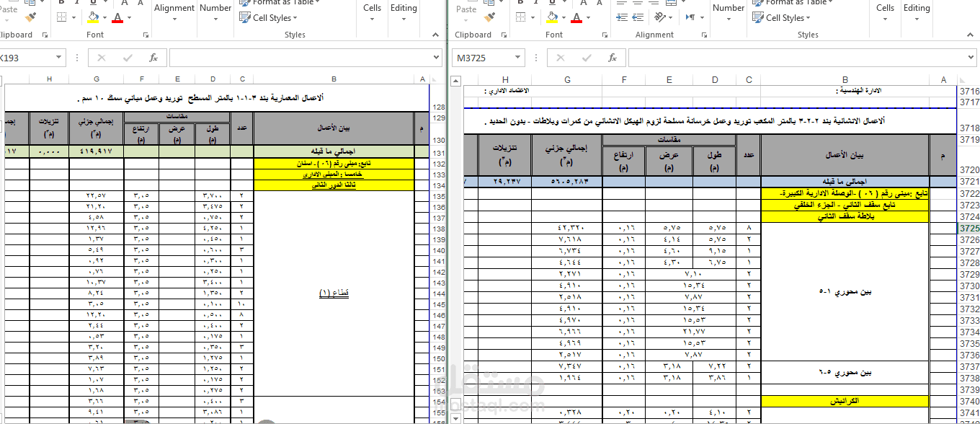Open font color dropdown arrow in right window
This screenshot has height=424, width=980.
(x=589, y=17)
